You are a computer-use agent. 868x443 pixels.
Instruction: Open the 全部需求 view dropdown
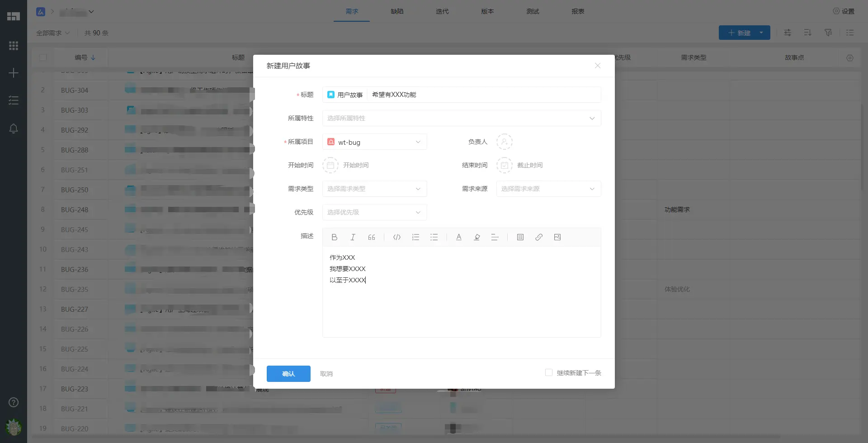(53, 33)
